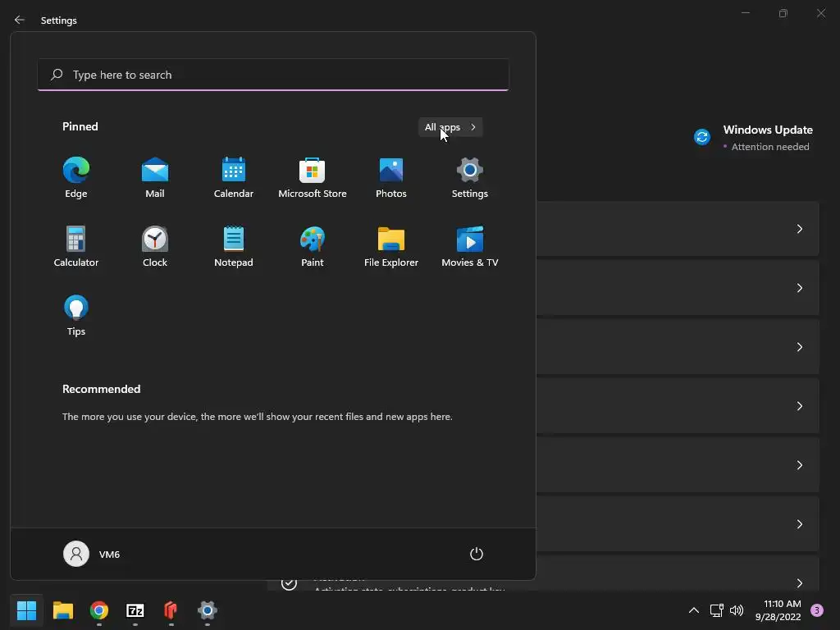Open the Calculator app
Screen dimensions: 840x630
pyautogui.click(x=76, y=246)
